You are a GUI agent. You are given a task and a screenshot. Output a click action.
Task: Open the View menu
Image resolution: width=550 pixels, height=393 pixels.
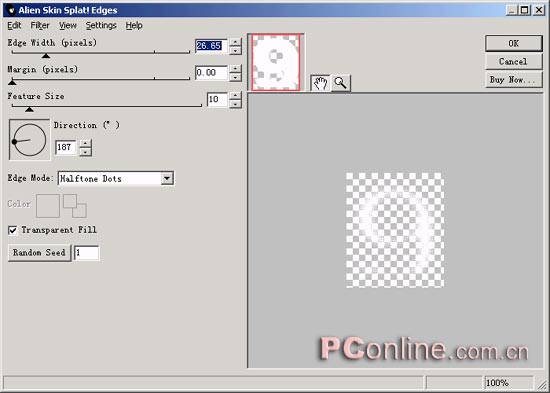(x=68, y=26)
